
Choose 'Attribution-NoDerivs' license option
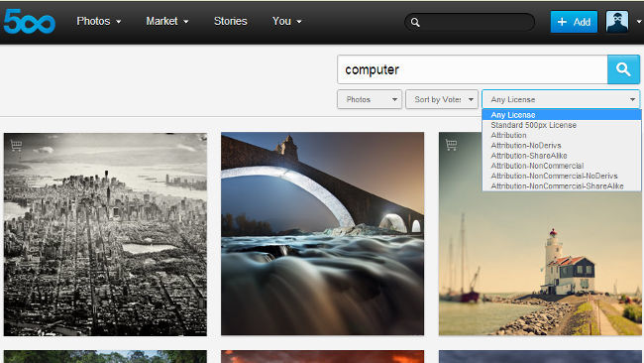pyautogui.click(x=562, y=146)
